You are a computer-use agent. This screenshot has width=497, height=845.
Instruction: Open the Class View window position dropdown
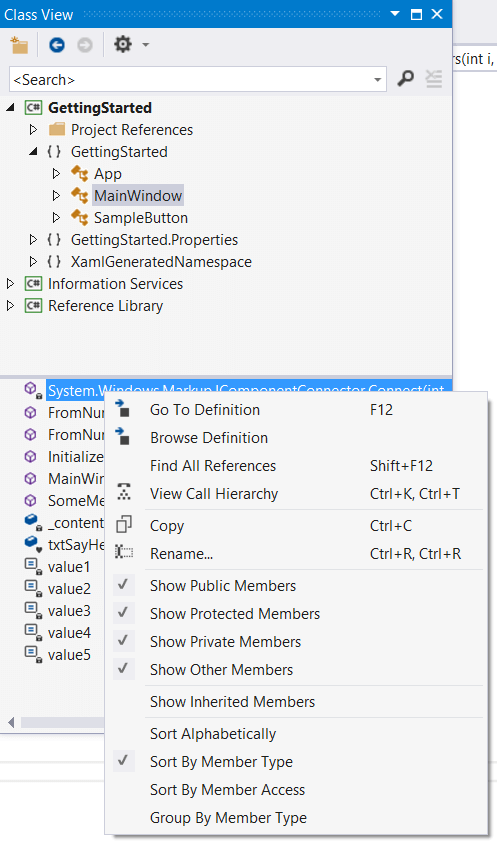395,13
